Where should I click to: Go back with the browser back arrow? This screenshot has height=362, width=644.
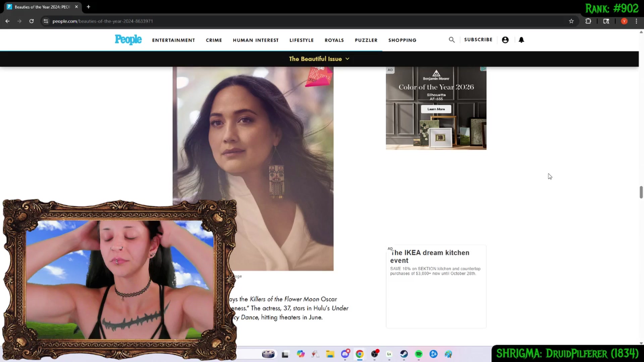pyautogui.click(x=7, y=21)
